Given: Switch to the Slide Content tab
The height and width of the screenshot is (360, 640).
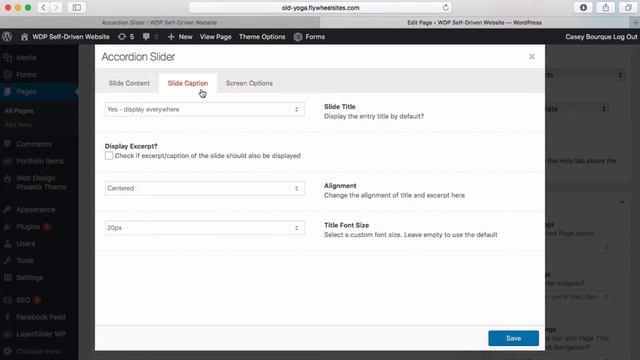Looking at the screenshot, I should pyautogui.click(x=129, y=83).
